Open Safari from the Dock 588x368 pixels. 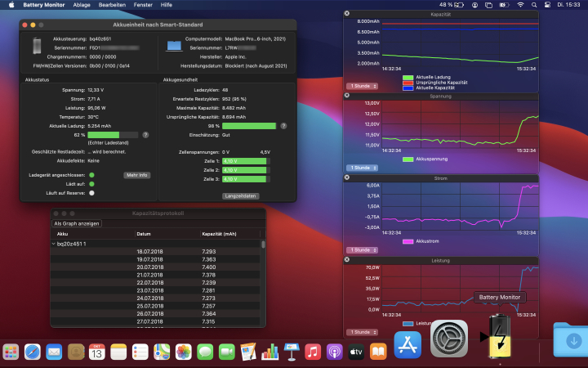tap(32, 352)
